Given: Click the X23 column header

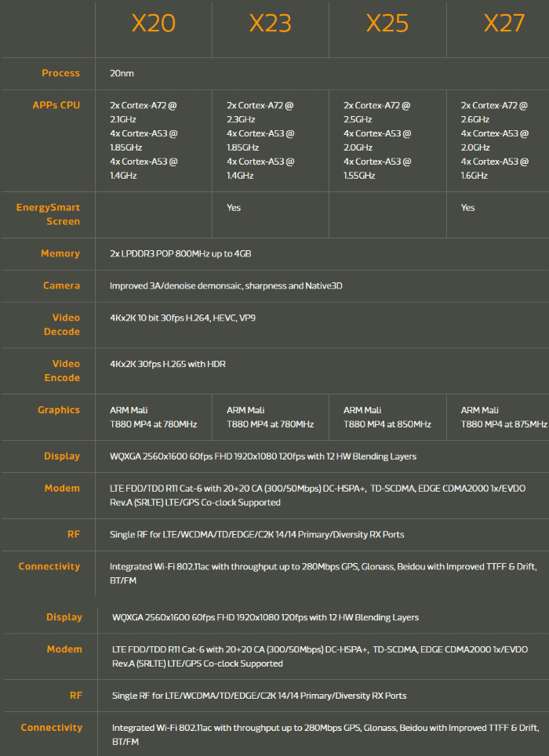Looking at the screenshot, I should coord(270,24).
